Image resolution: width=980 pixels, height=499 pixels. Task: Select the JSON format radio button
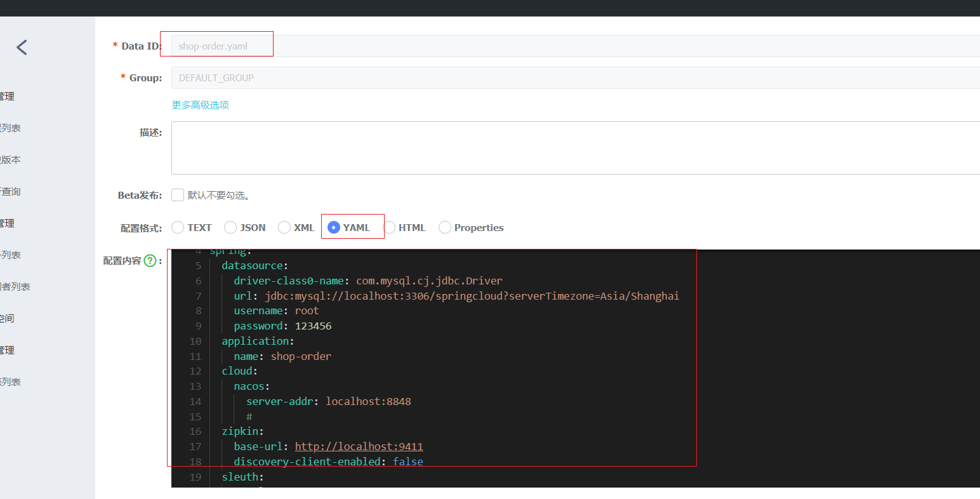230,227
